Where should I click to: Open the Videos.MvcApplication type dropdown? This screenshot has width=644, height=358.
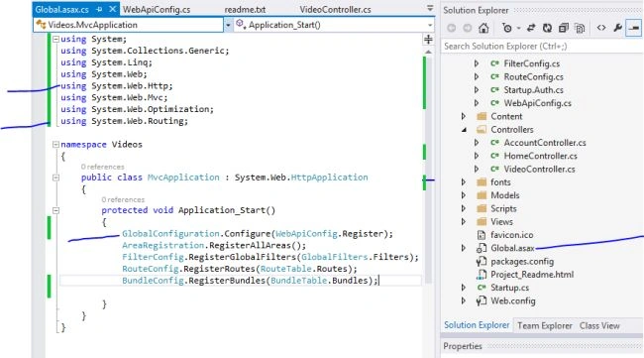(x=228, y=25)
